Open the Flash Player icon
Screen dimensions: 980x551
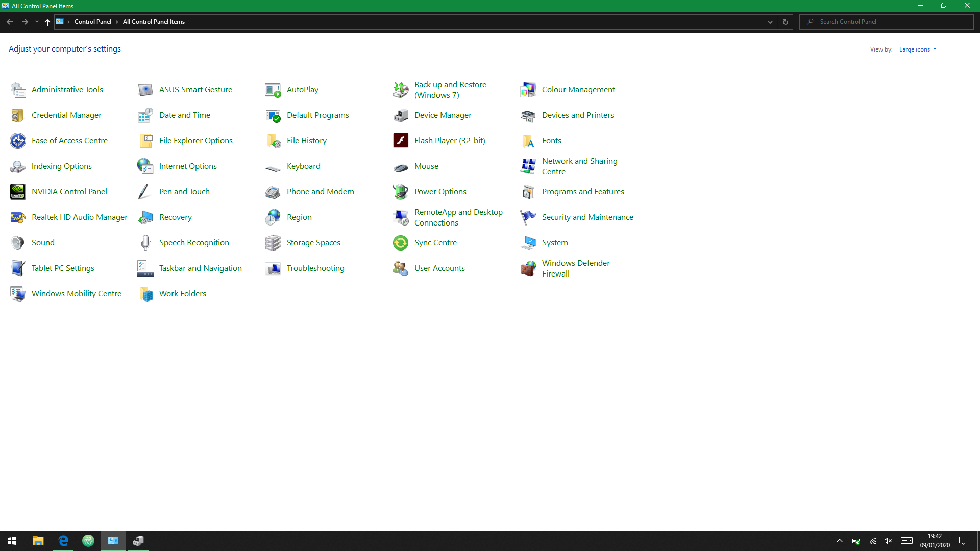pos(401,141)
